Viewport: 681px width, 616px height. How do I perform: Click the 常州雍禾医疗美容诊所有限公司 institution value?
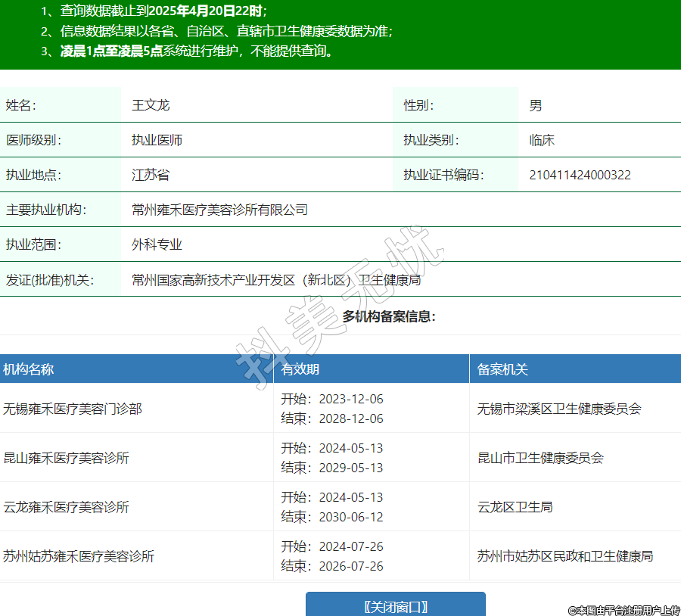(x=219, y=210)
